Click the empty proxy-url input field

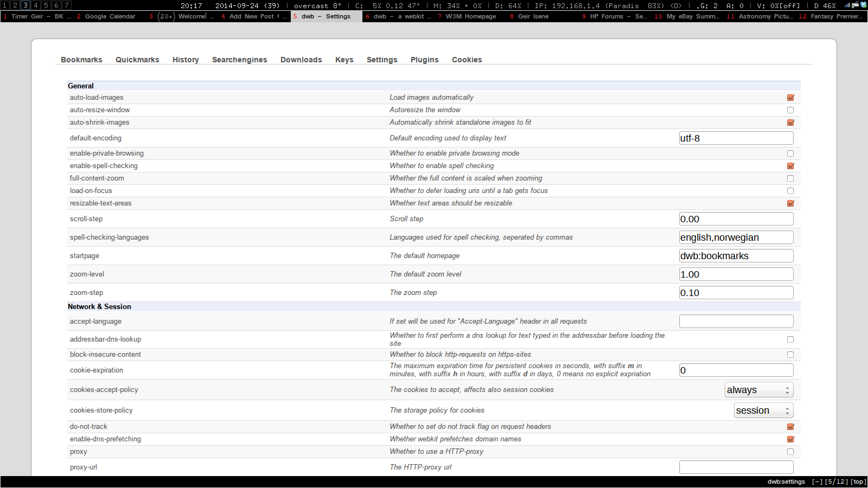[x=736, y=467]
